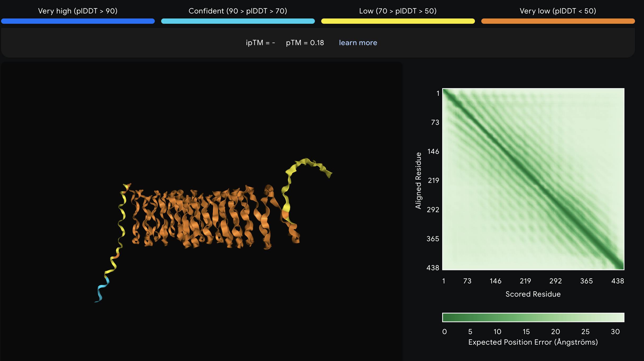Click the yellow Low pLDDT bar
The image size is (644, 361).
tap(398, 21)
